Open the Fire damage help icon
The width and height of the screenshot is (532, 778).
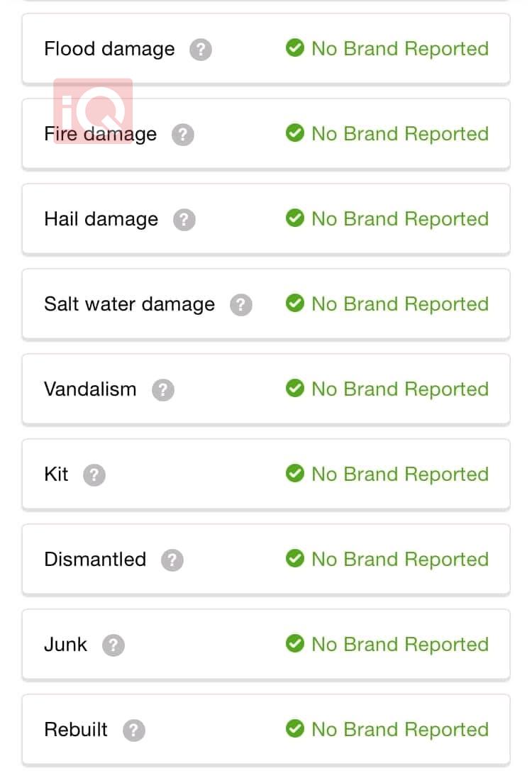[x=182, y=135]
